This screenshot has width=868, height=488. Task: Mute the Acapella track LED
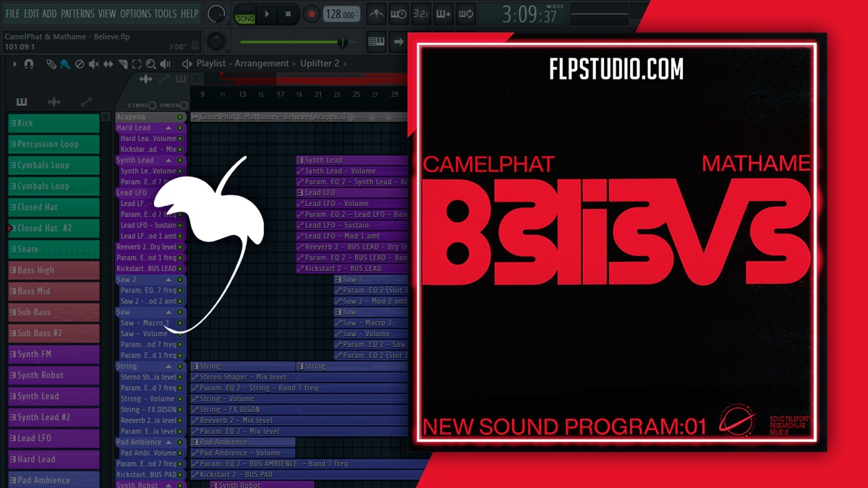180,117
